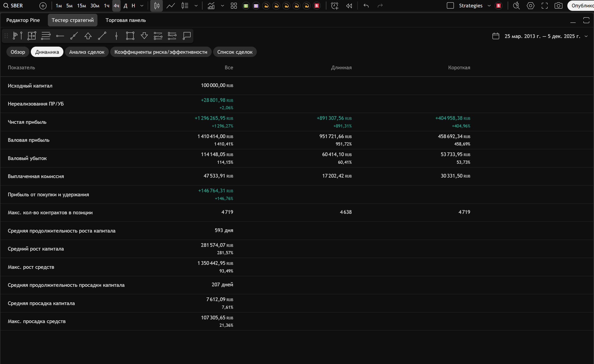Select the line chart type
This screenshot has height=364, width=594.
pyautogui.click(x=171, y=6)
